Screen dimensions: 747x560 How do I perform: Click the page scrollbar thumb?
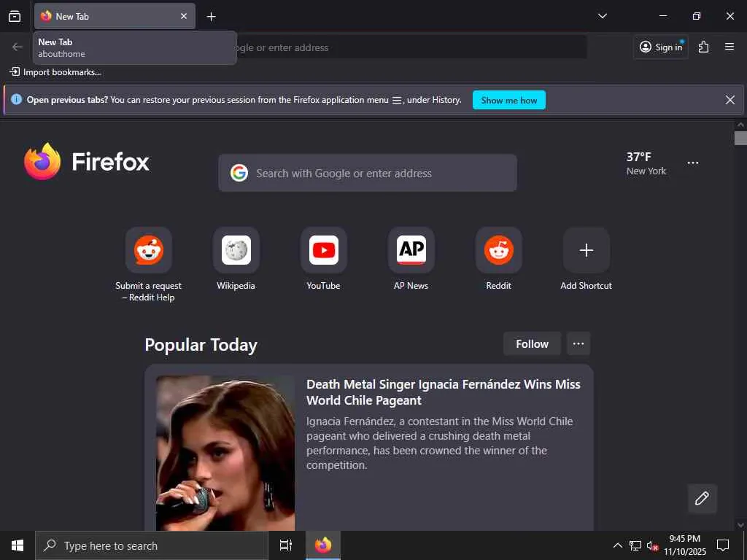(x=740, y=138)
